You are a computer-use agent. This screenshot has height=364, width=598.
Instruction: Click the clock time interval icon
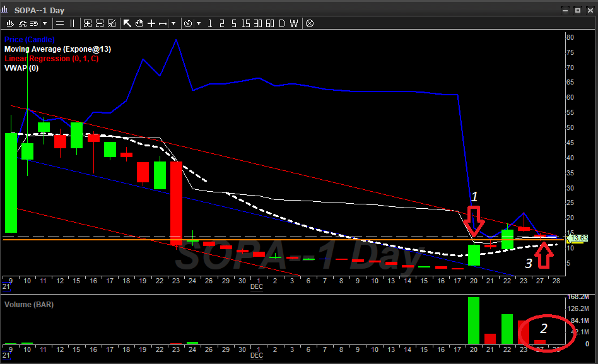[x=187, y=23]
